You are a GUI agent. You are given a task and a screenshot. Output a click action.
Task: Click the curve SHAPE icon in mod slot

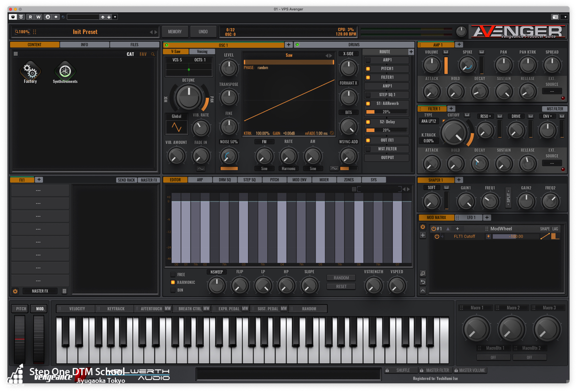(544, 236)
